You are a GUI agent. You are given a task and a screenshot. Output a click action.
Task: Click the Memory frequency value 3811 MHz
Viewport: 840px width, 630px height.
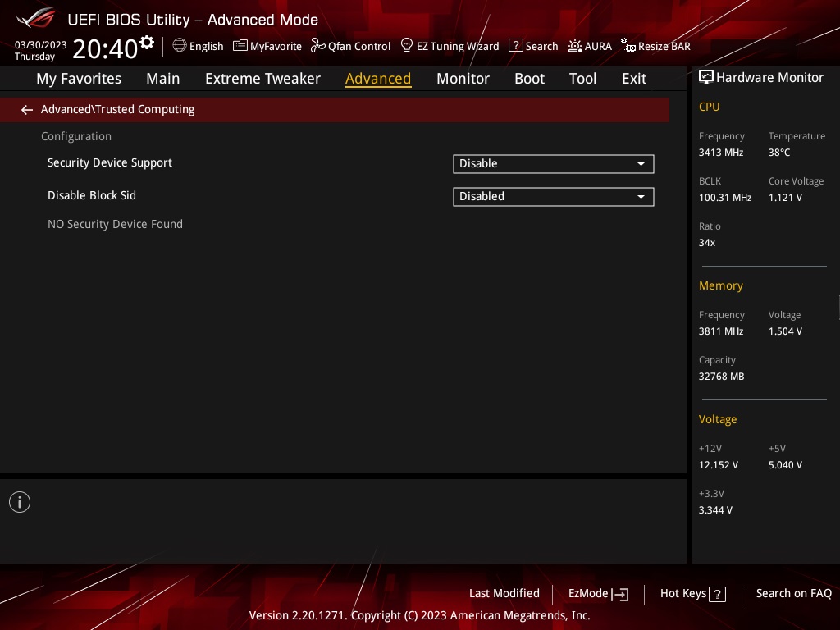(x=721, y=331)
